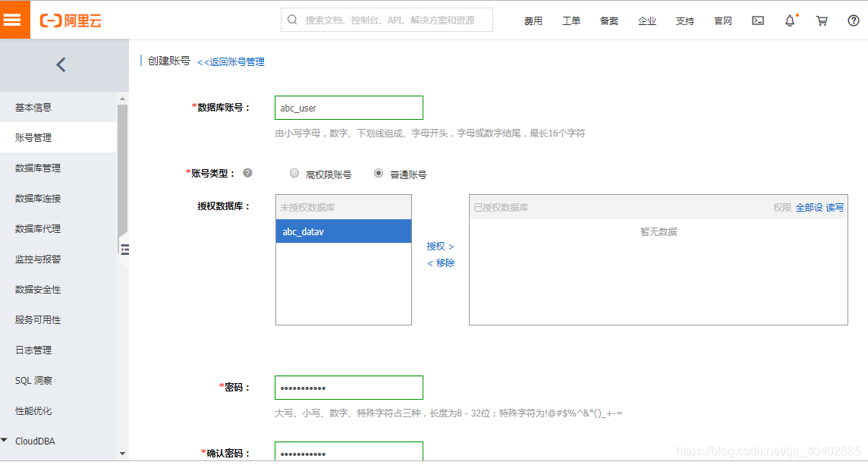Screen dimensions: 868x465
Task: Click the 返回账号管理 link
Action: coord(231,62)
